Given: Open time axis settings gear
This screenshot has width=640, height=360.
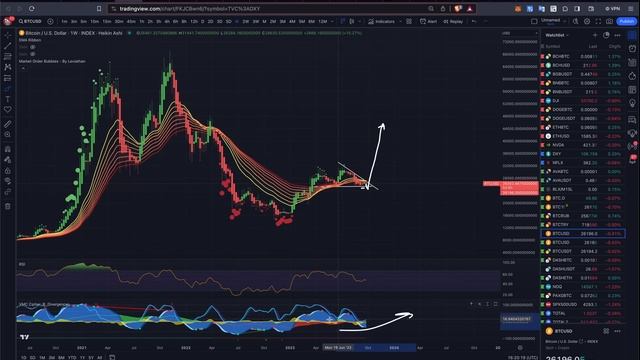Looking at the screenshot, I should tap(520, 348).
